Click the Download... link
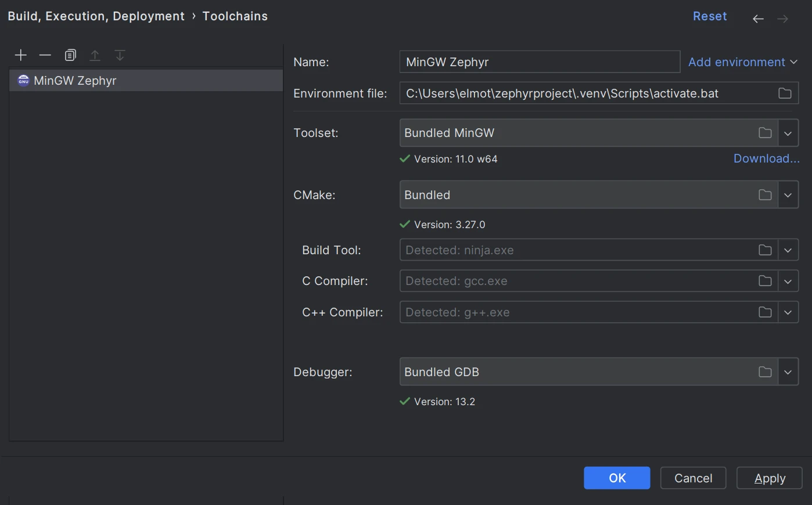Image resolution: width=812 pixels, height=505 pixels. [766, 158]
